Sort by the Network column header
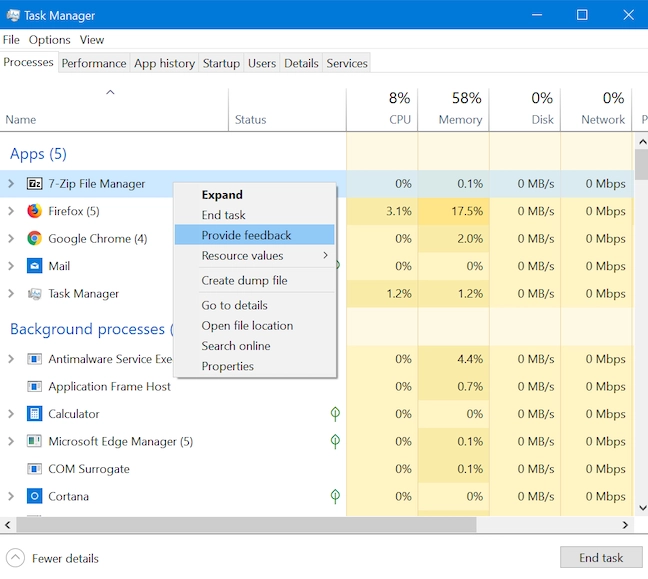This screenshot has width=648, height=579. point(596,110)
